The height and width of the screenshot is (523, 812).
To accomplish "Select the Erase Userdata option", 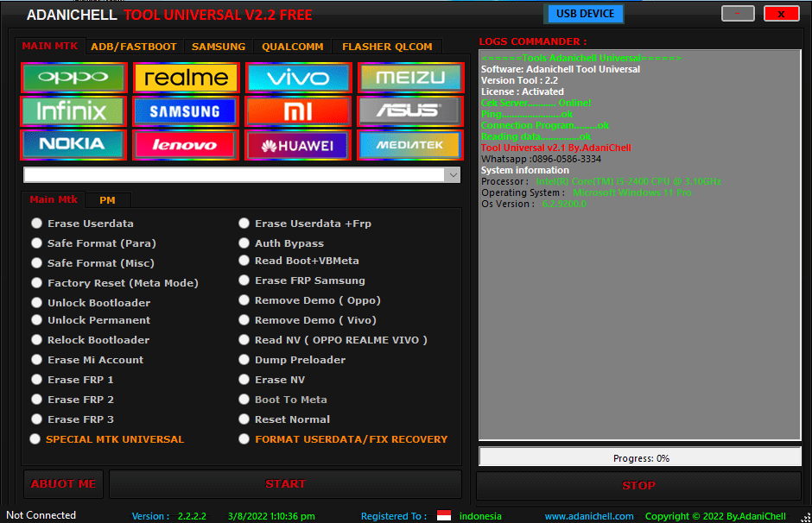I will (35, 223).
